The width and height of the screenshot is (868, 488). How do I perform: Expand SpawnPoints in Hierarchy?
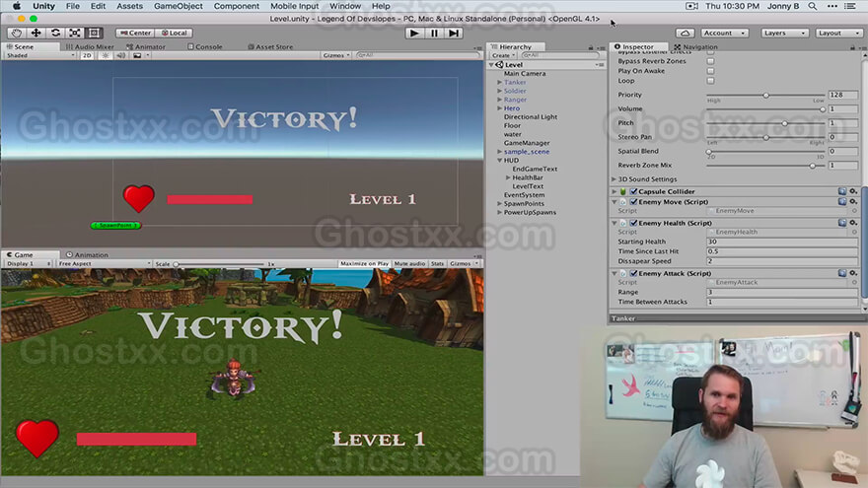pyautogui.click(x=499, y=204)
